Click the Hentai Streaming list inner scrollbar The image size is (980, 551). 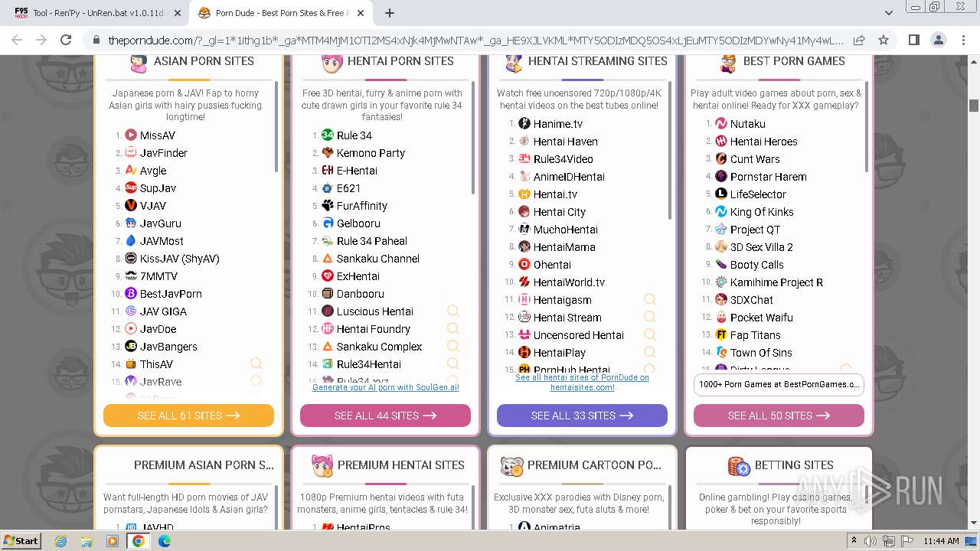click(x=669, y=151)
